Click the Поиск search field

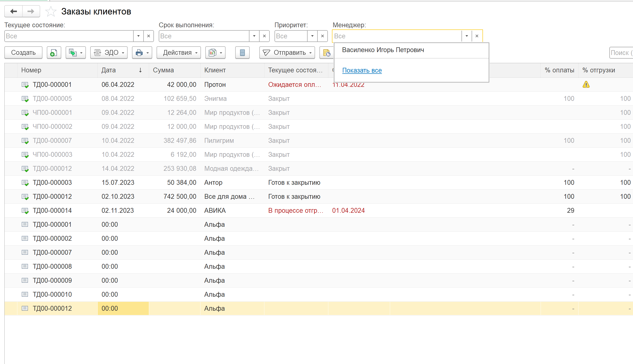[x=621, y=53]
